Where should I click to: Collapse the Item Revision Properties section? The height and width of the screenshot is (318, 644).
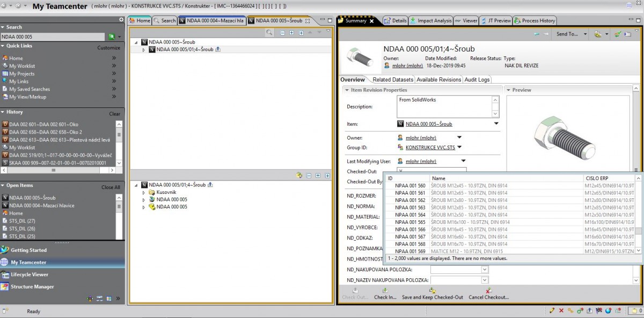347,90
